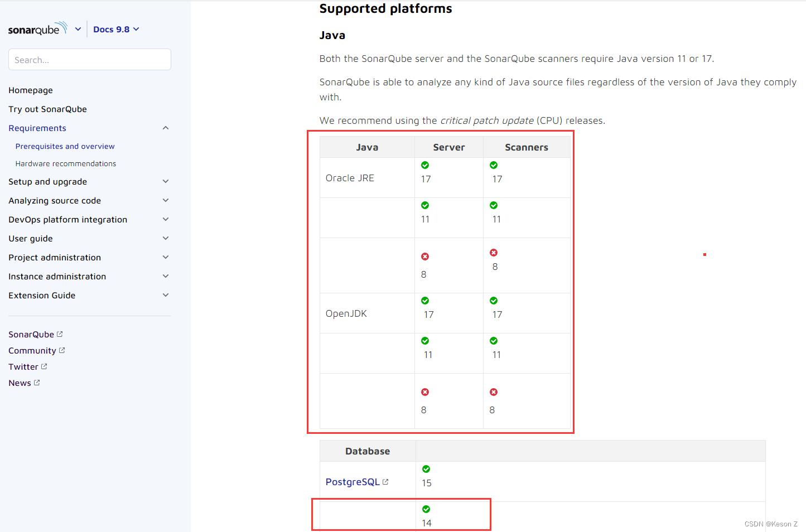Screen dimensions: 806x532
Task: Collapse the Requirements section chevron
Action: (166, 128)
